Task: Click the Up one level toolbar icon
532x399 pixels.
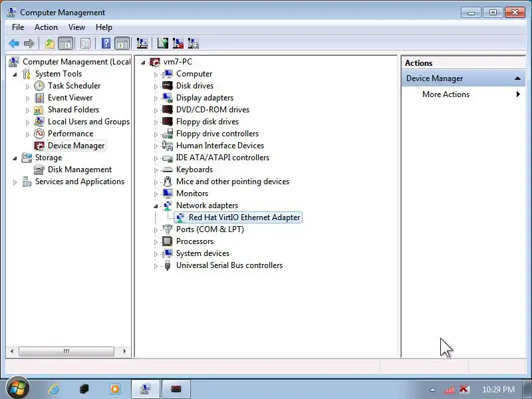Action: click(x=50, y=43)
